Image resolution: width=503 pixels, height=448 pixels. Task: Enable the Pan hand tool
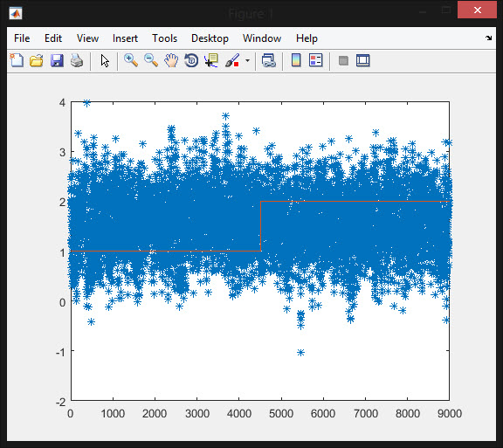[171, 60]
